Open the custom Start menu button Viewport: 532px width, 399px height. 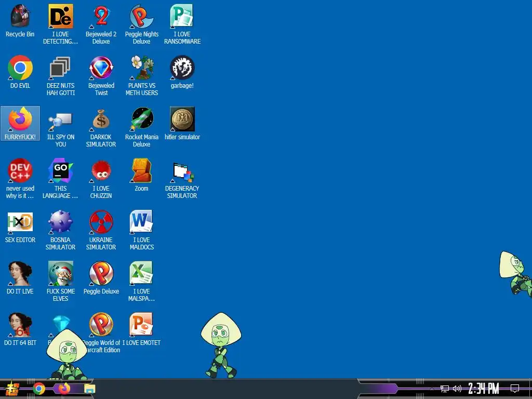point(12,389)
